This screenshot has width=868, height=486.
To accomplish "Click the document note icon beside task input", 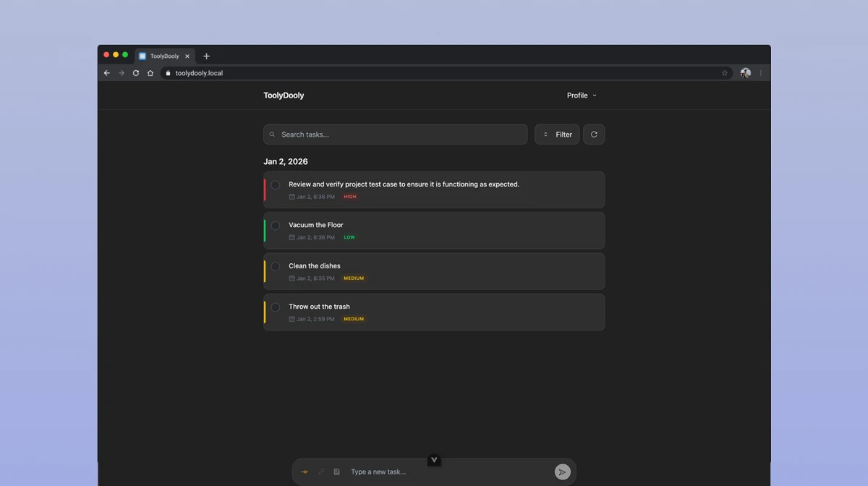I will [x=336, y=472].
